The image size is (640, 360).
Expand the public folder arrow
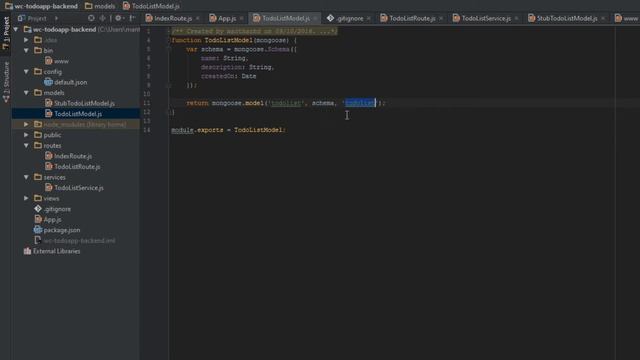pyautogui.click(x=26, y=135)
